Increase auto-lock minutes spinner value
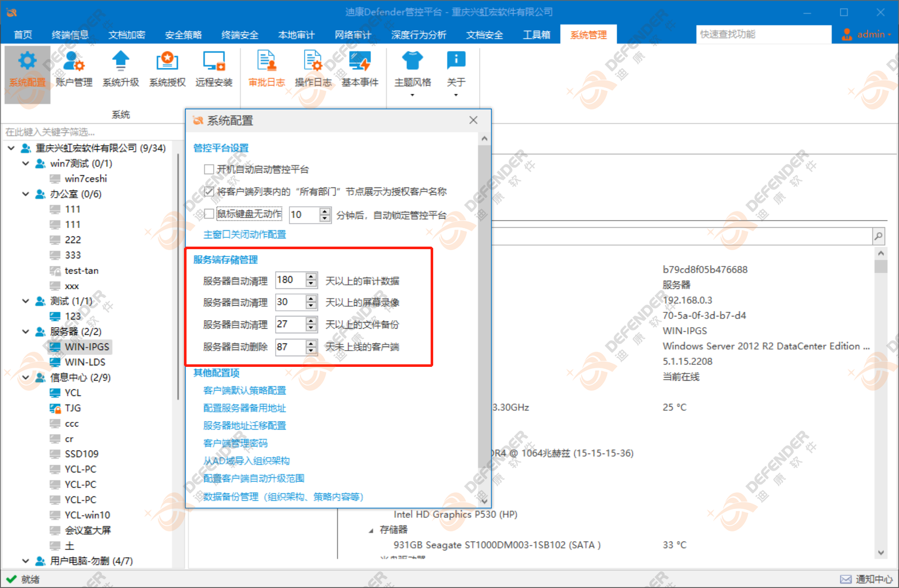Image resolution: width=899 pixels, height=588 pixels. pyautogui.click(x=325, y=211)
